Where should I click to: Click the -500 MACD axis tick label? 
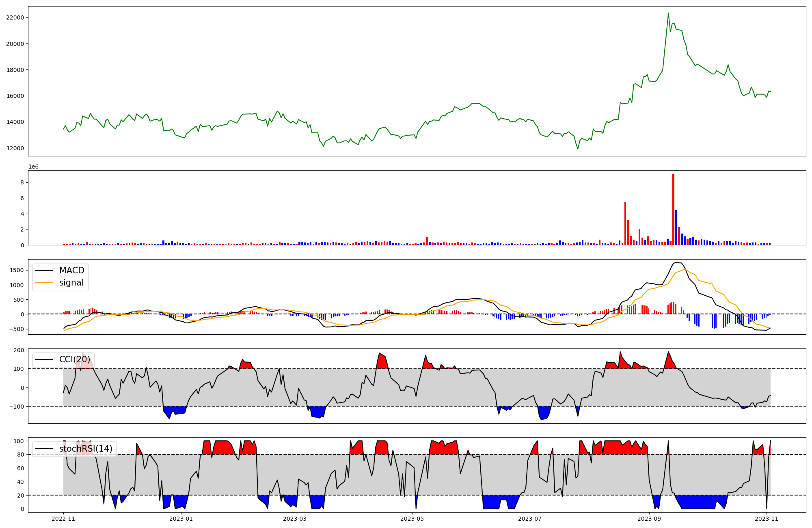pyautogui.click(x=17, y=329)
